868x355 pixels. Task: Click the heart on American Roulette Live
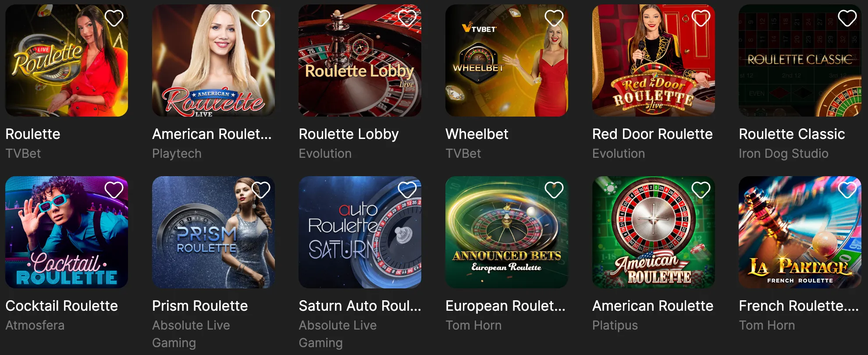[x=260, y=18]
